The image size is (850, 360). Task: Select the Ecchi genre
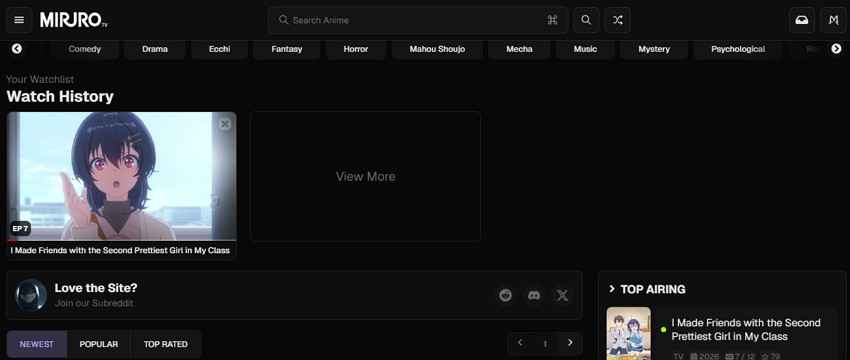tap(220, 49)
